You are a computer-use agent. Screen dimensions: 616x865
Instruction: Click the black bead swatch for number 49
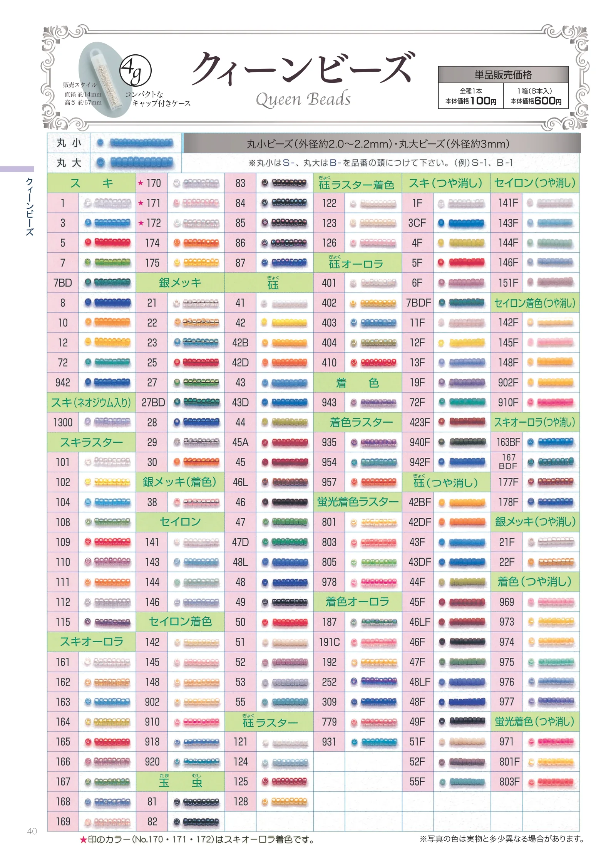[x=284, y=602]
